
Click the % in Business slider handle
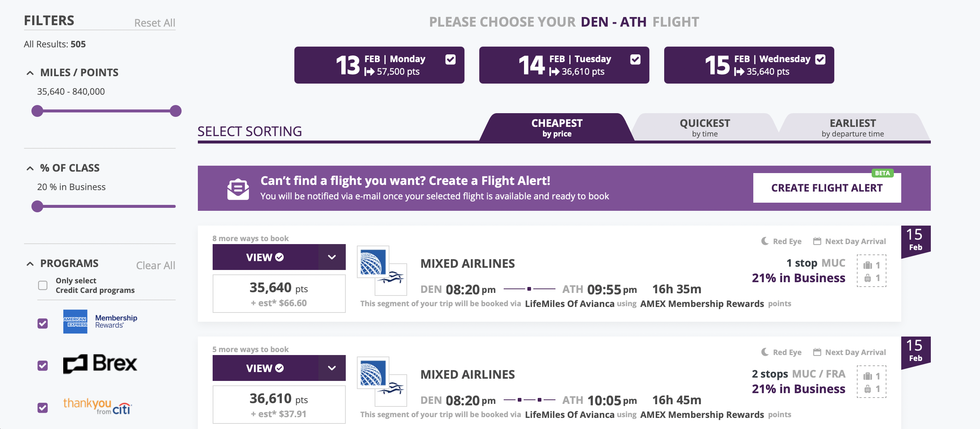(x=37, y=206)
